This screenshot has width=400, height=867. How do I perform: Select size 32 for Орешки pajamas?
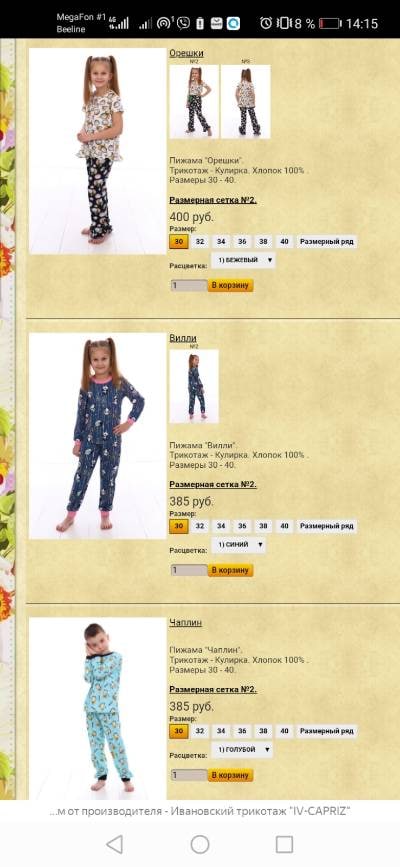pos(200,242)
